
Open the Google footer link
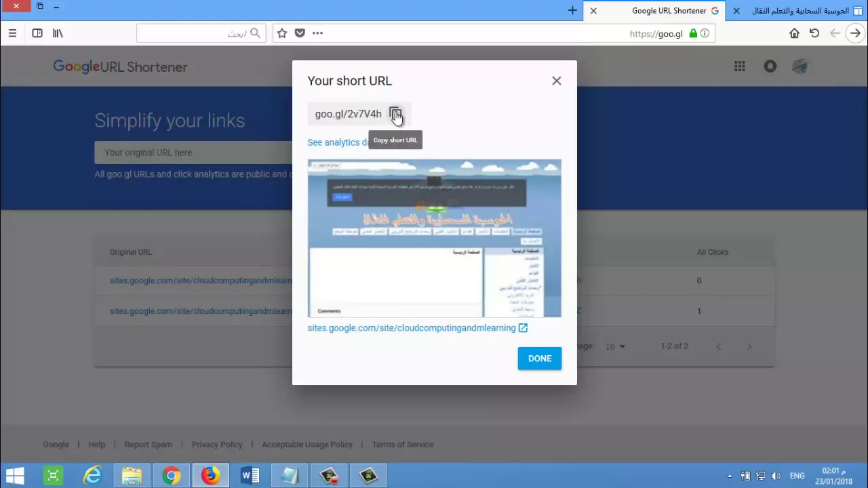[56, 445]
